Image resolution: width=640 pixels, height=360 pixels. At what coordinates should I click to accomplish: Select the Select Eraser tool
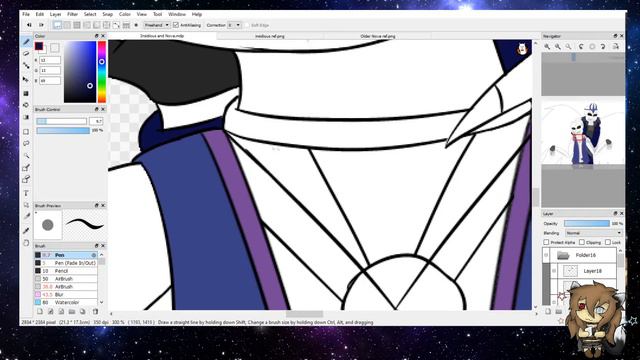click(x=26, y=179)
